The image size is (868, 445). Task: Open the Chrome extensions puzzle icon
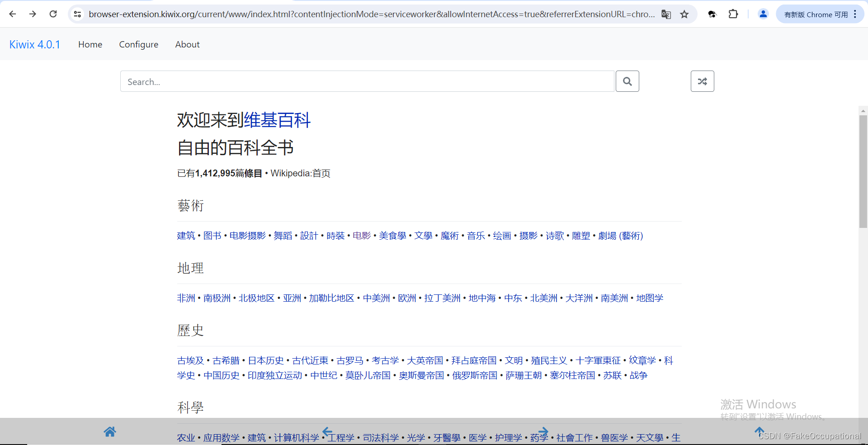[733, 14]
